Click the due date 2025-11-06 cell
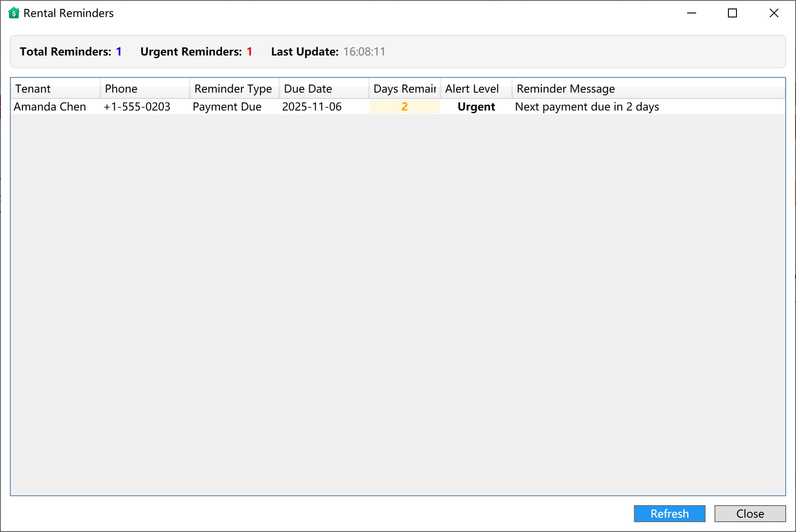 click(x=312, y=106)
